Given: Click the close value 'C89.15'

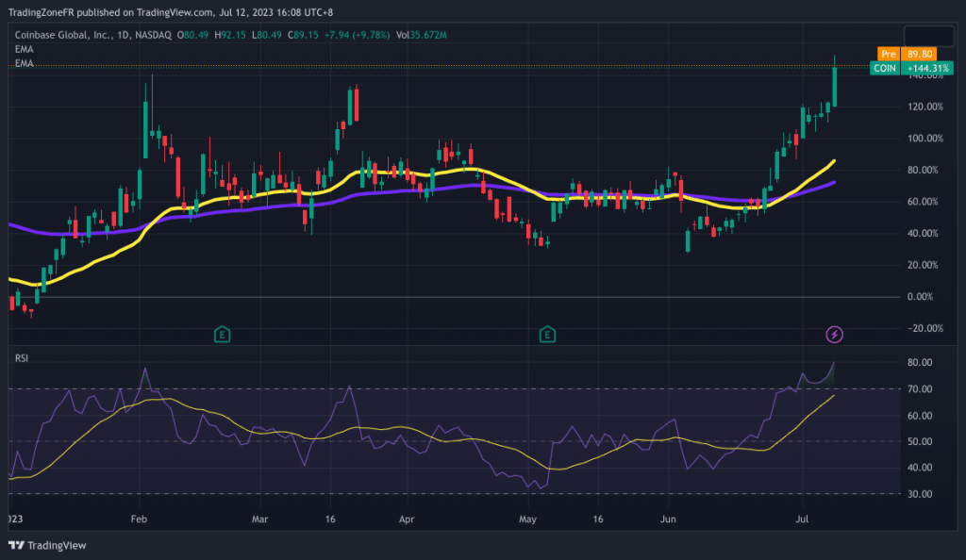Looking at the screenshot, I should 303,35.
